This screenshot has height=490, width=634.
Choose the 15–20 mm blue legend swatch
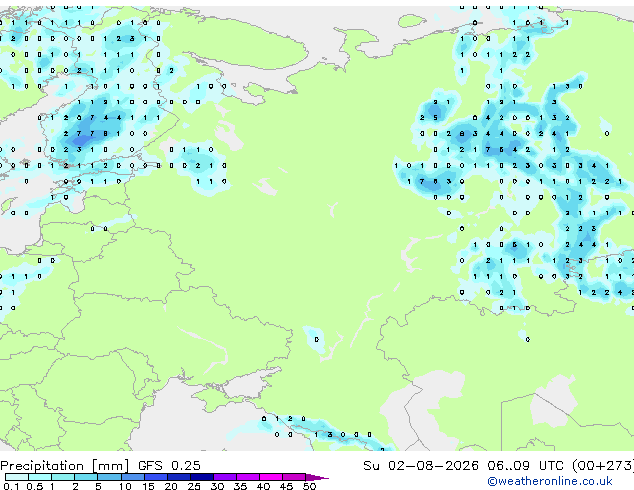tap(155, 477)
